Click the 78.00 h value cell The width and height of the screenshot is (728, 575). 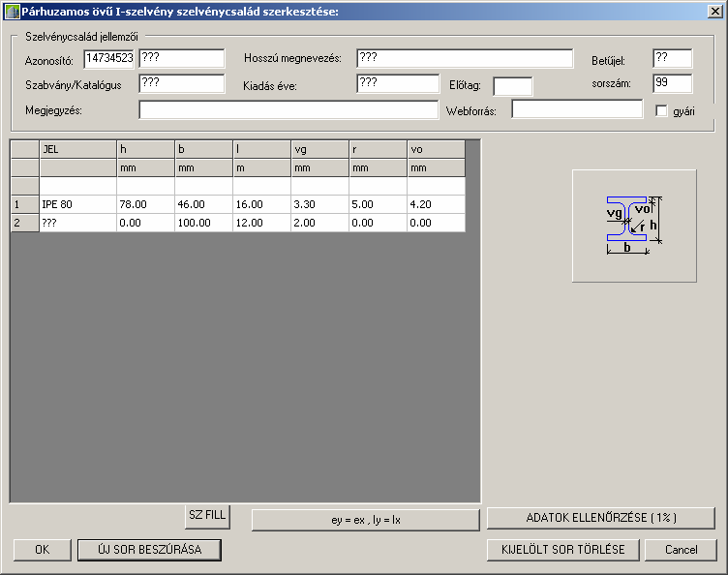pos(146,204)
